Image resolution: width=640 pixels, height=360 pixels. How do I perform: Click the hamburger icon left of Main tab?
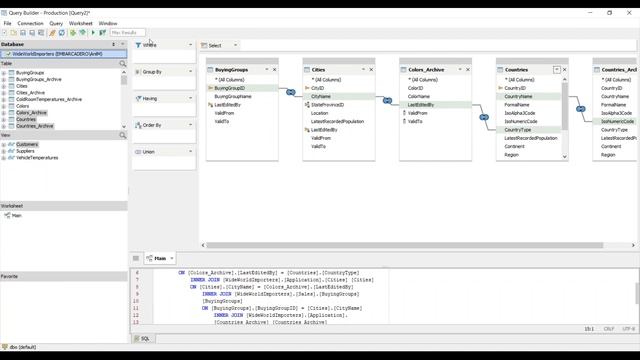pyautogui.click(x=136, y=258)
